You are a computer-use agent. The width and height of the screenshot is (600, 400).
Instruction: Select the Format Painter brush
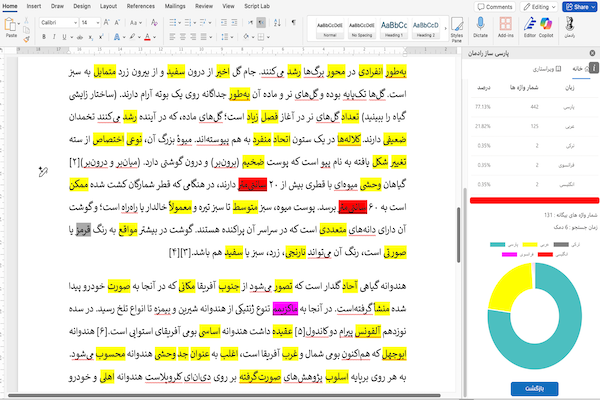(x=26, y=39)
